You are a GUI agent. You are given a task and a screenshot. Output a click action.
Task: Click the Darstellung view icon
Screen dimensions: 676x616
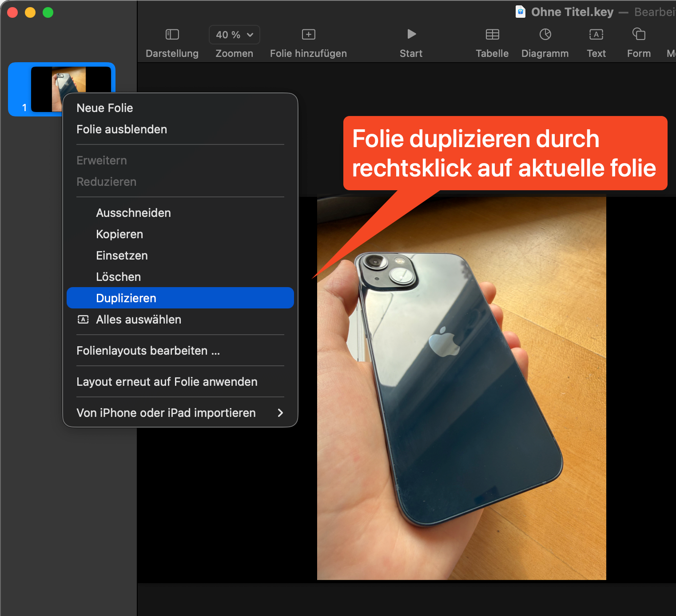[x=172, y=35]
